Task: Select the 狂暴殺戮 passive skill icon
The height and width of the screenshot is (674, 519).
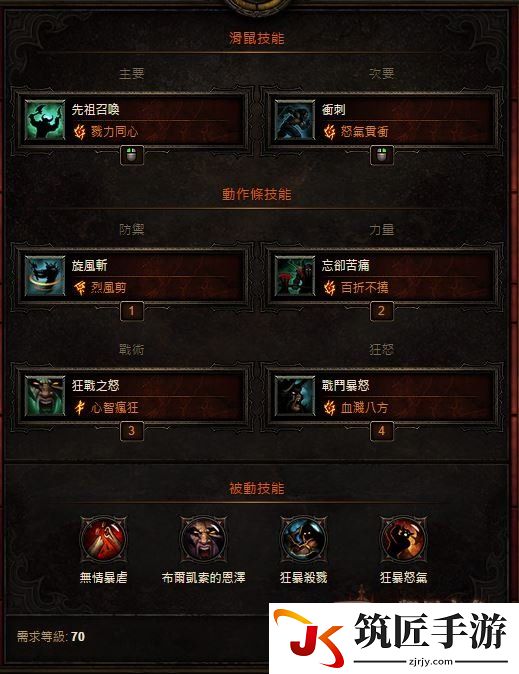Action: point(303,539)
